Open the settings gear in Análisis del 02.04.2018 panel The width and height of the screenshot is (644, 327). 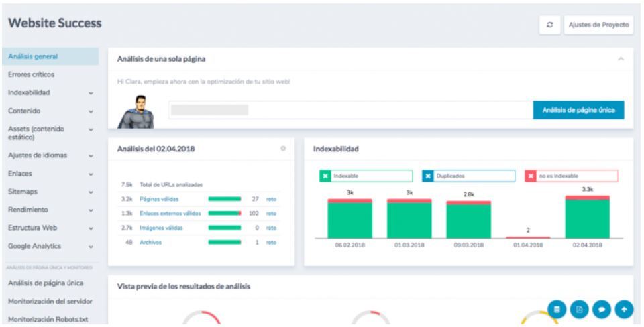[283, 149]
